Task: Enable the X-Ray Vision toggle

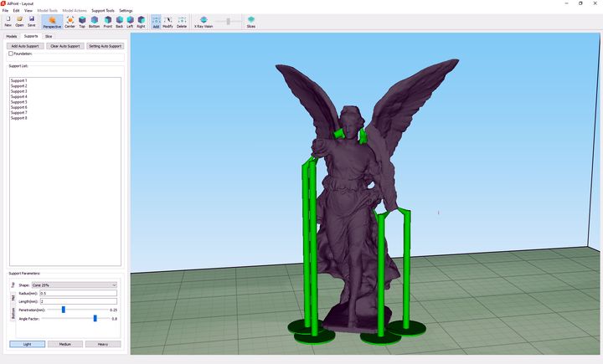Action: pos(204,21)
